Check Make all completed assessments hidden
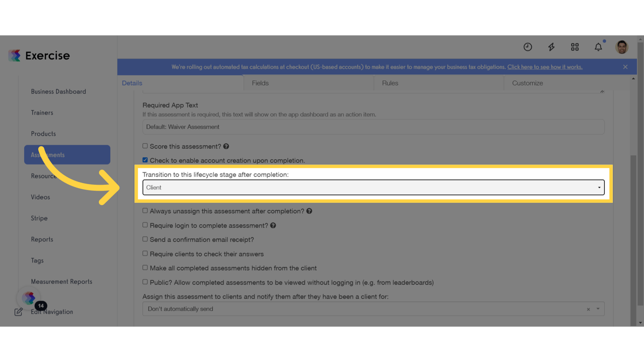644x362 pixels. pyautogui.click(x=145, y=267)
